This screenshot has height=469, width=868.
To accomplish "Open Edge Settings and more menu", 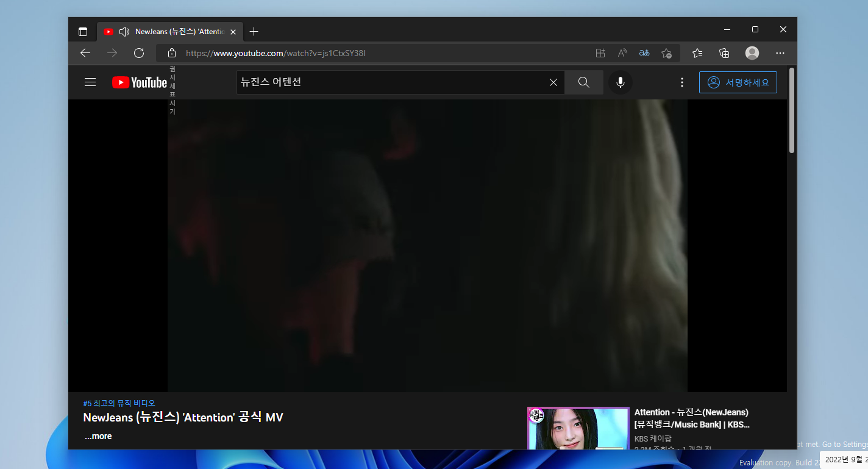I will point(780,53).
